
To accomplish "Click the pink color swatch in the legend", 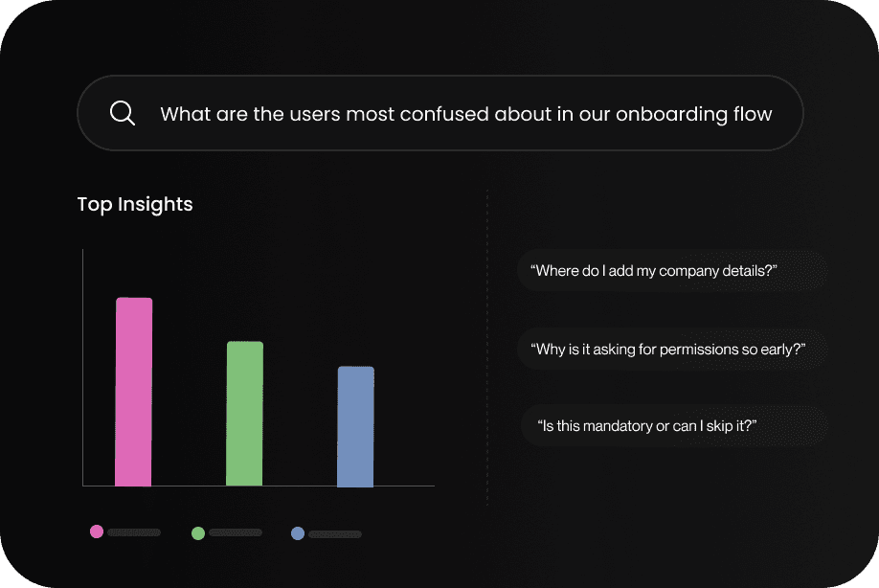I will tap(97, 531).
